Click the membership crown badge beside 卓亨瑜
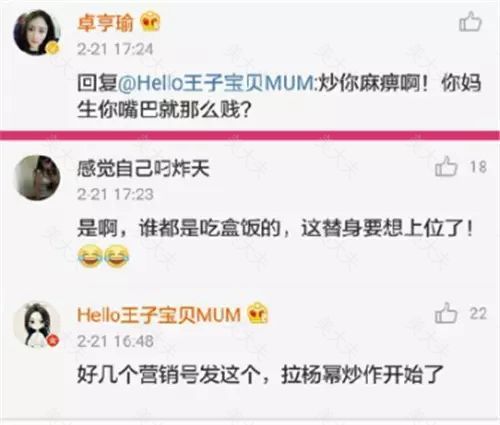Viewport: 500px width, 425px height. pyautogui.click(x=150, y=22)
